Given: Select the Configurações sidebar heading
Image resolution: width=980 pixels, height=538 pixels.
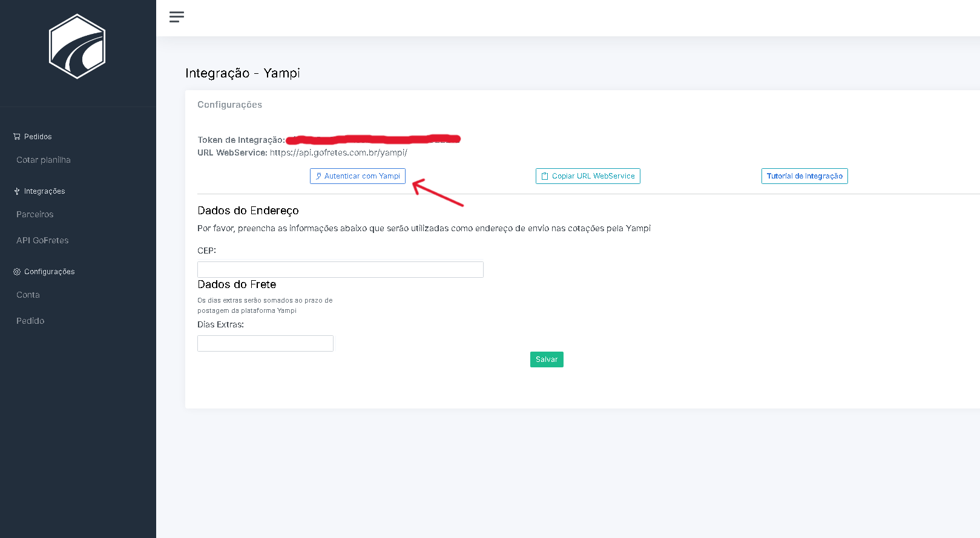Looking at the screenshot, I should pos(49,272).
